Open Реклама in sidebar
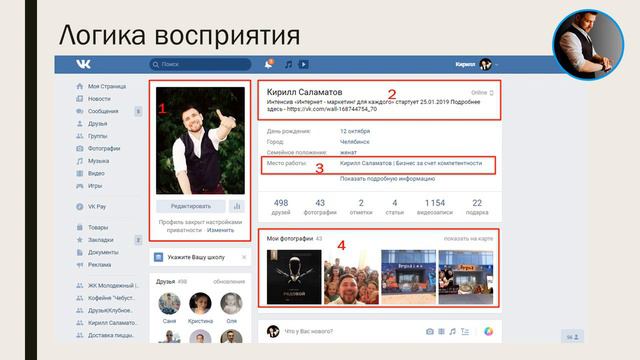 click(93, 265)
